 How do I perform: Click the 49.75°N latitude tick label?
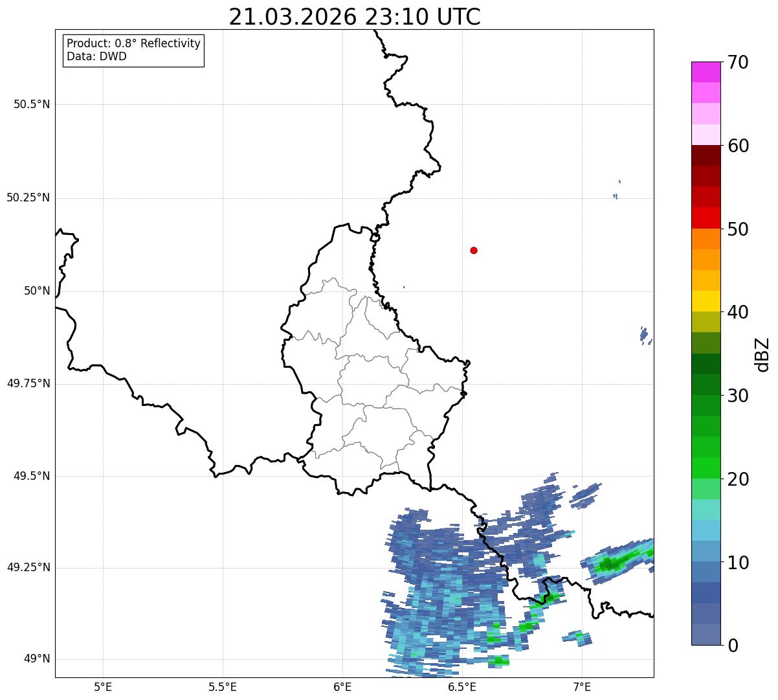pyautogui.click(x=28, y=383)
